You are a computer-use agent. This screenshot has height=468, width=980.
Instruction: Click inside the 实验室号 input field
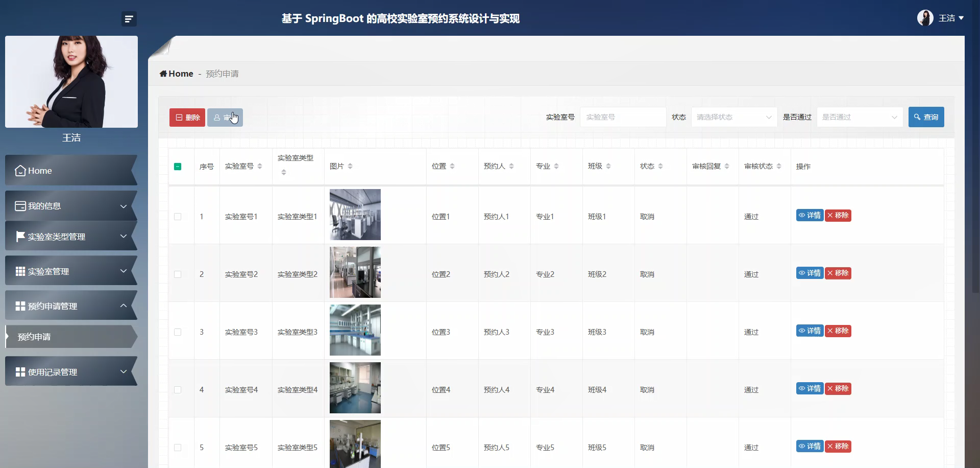623,117
